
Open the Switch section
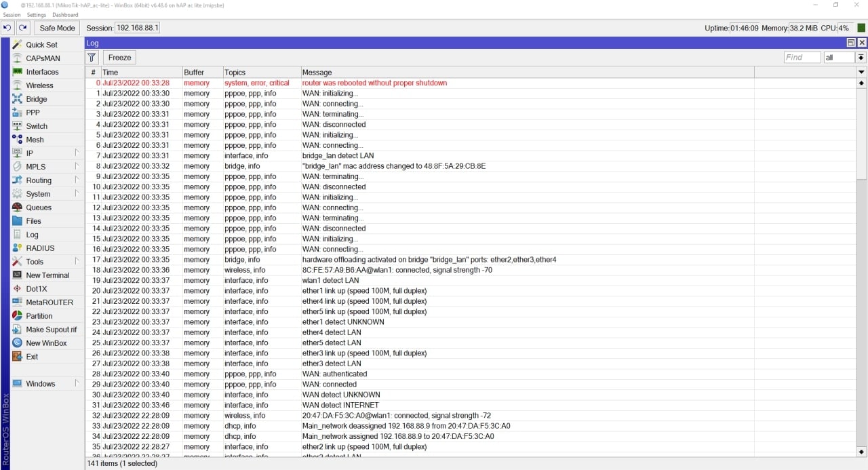click(37, 126)
